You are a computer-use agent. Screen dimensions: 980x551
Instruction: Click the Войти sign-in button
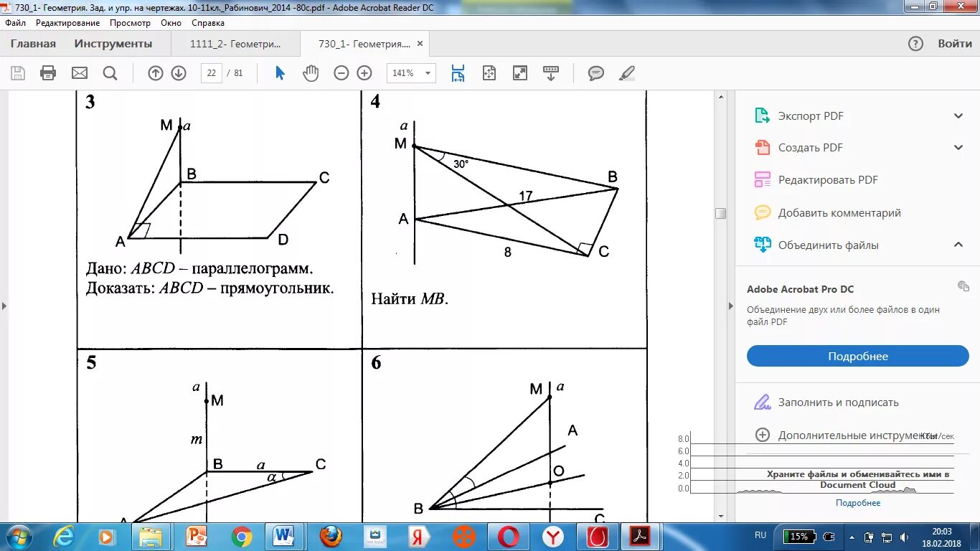point(955,44)
